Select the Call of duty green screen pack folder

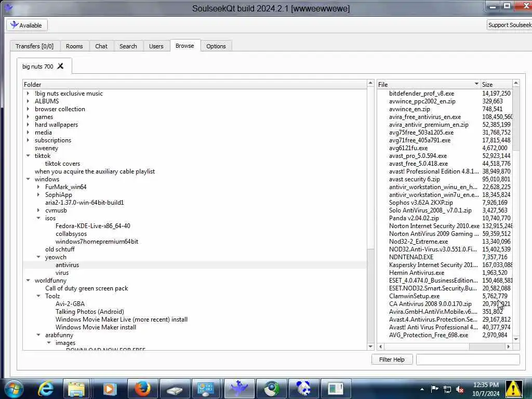point(87,288)
